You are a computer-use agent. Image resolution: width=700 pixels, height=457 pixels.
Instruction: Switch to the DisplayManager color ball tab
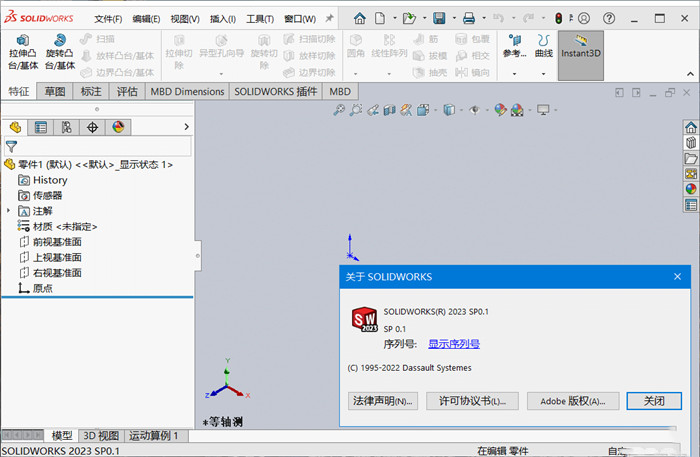tap(118, 128)
